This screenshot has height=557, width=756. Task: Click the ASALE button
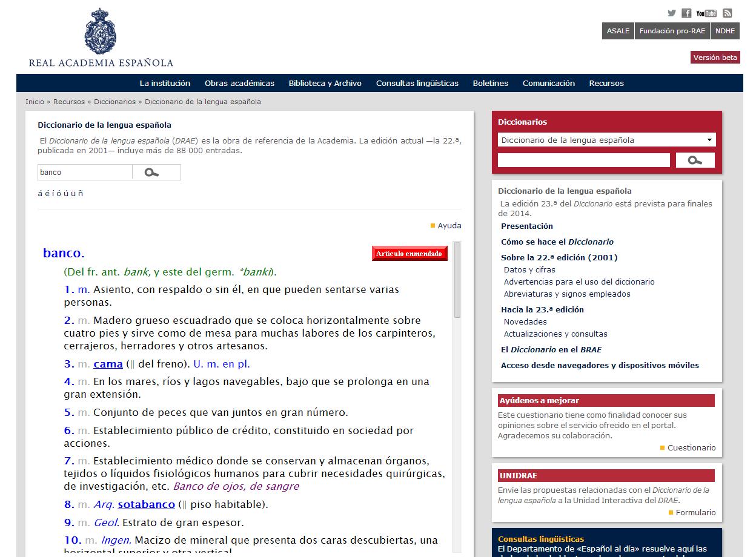pyautogui.click(x=618, y=31)
